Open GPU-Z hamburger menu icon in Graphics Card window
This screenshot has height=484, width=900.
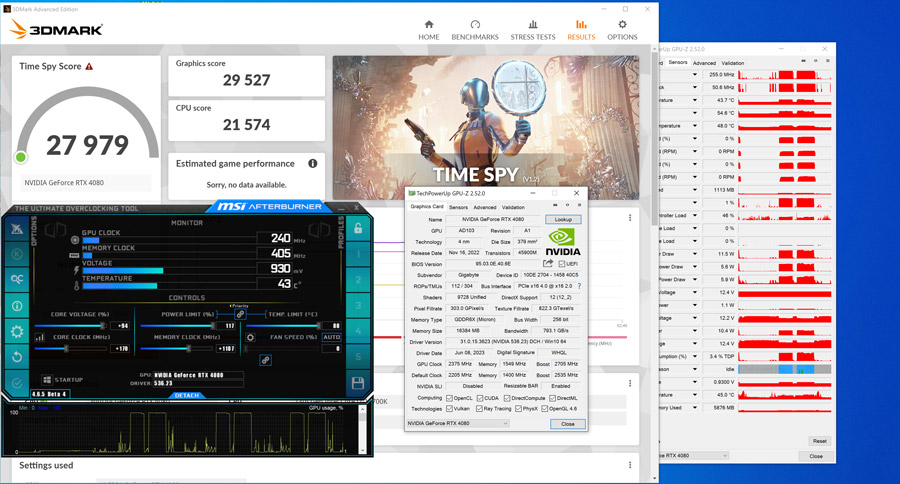(x=579, y=205)
